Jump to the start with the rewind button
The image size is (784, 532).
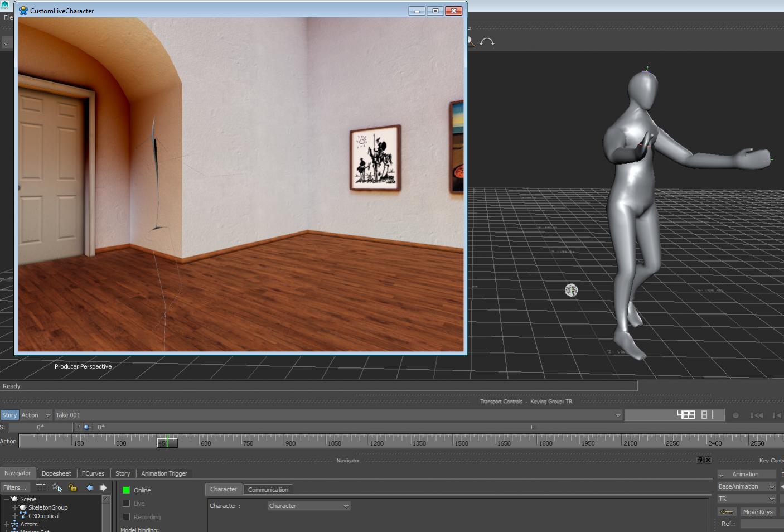757,415
